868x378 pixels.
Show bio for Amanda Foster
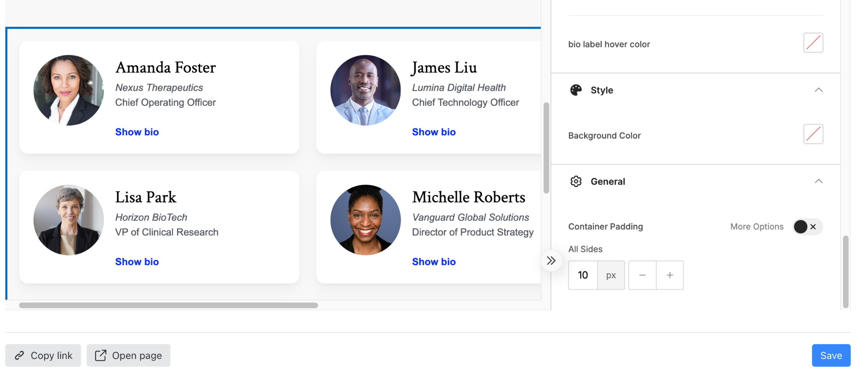point(137,132)
